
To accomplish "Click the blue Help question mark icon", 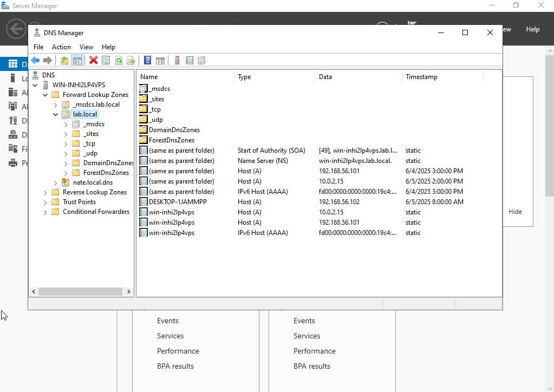I will tap(147, 60).
